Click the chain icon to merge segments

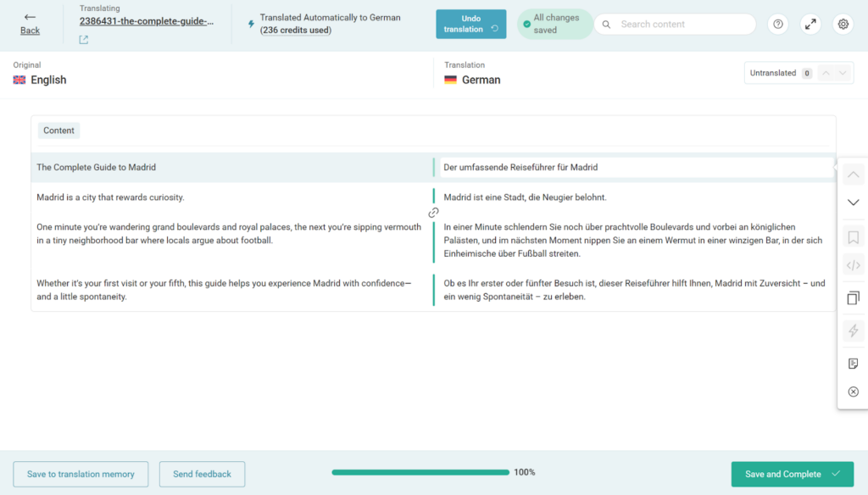coord(433,213)
